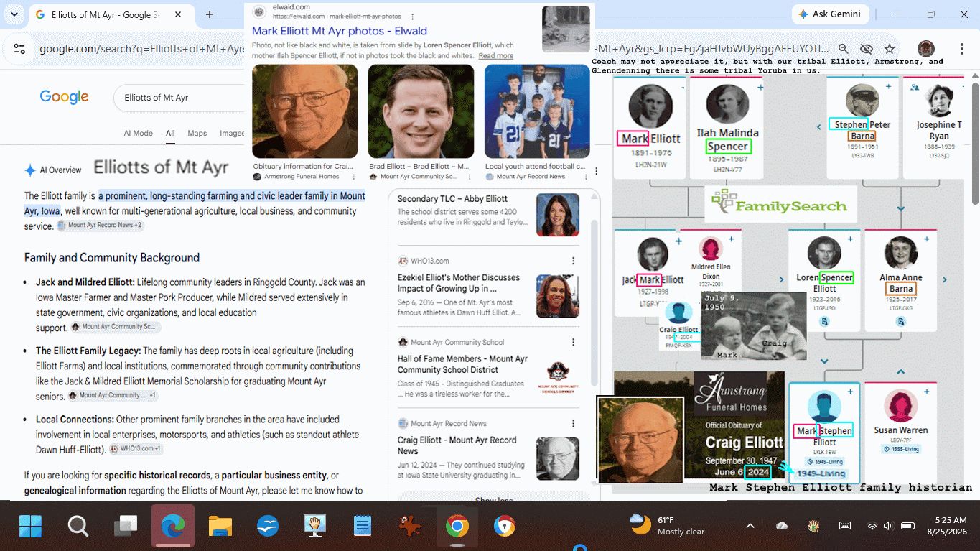Viewport: 980px width, 551px height.
Task: Open the Chrome profile avatar
Action: 926,49
